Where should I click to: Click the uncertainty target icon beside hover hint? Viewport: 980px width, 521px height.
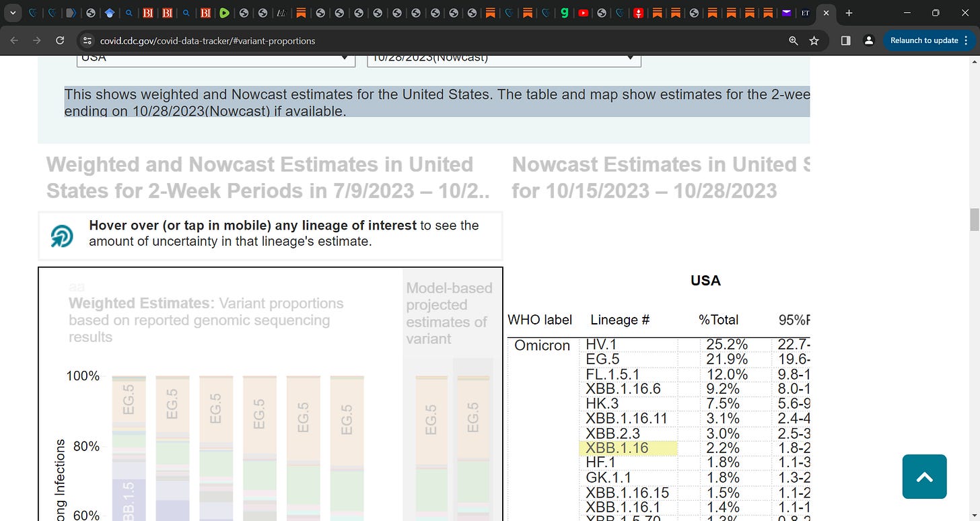coord(62,236)
